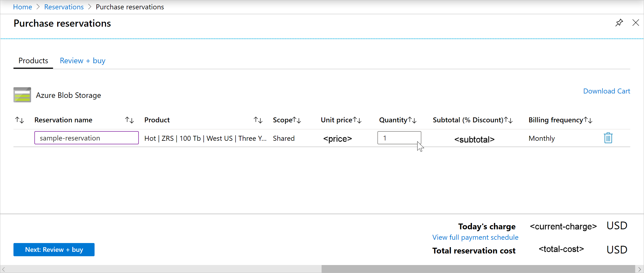This screenshot has width=644, height=273.
Task: Open the Download Cart link
Action: (606, 91)
